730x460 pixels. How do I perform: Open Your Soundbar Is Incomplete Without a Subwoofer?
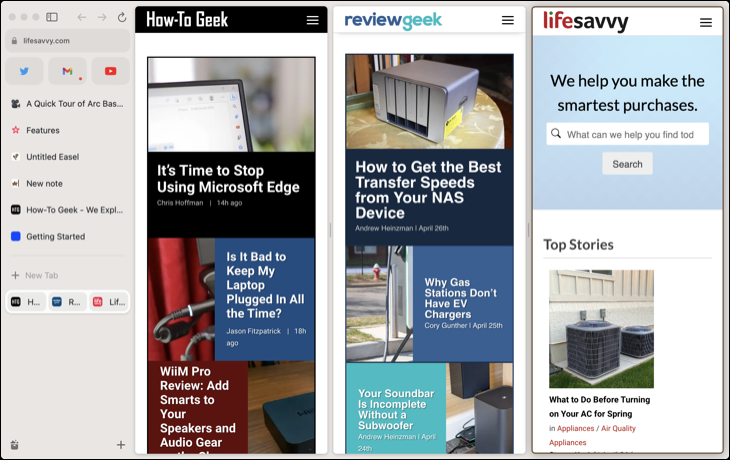[x=396, y=409]
